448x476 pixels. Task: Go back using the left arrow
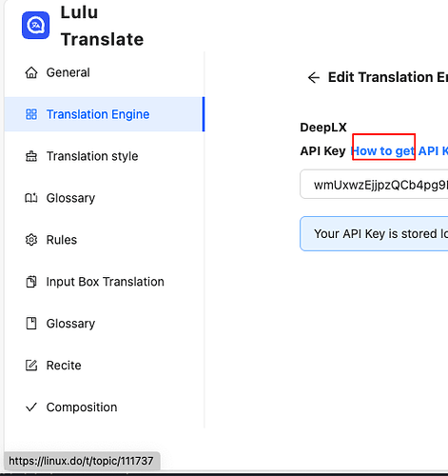click(314, 77)
